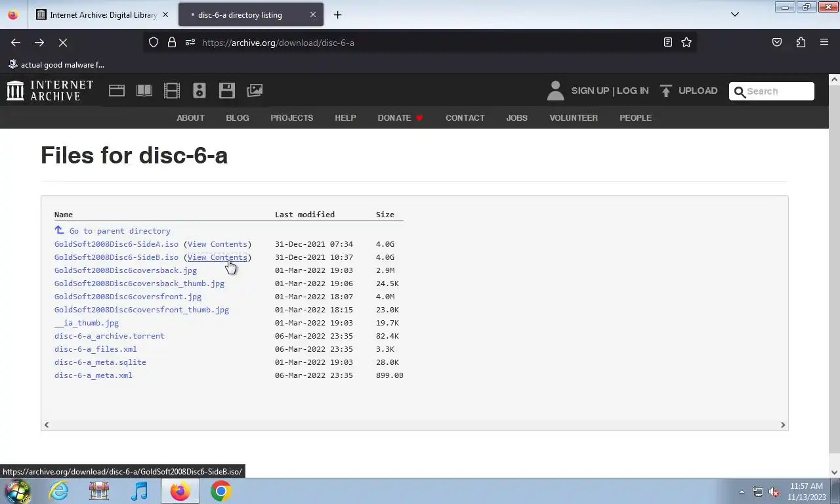Image resolution: width=840 pixels, height=504 pixels.
Task: View Contents of GoldSoft2008Disc6-SideB.iso
Action: (x=217, y=257)
